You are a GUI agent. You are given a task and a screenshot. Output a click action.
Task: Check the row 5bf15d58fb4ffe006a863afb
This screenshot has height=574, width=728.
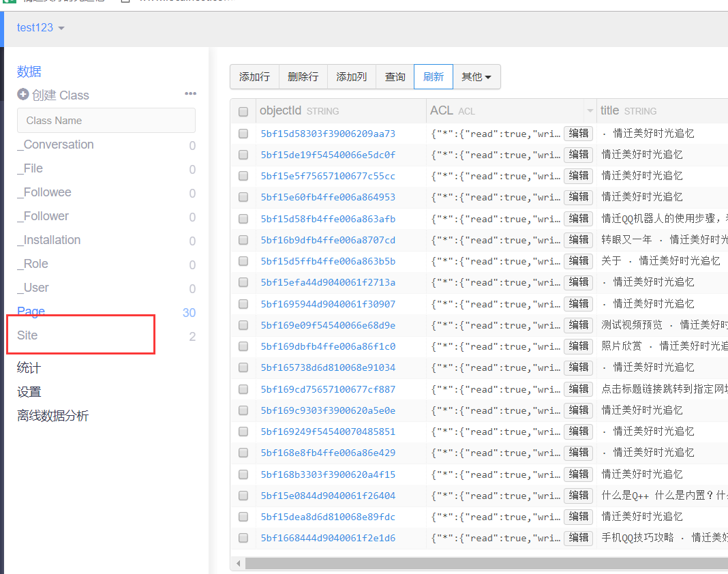pos(243,219)
